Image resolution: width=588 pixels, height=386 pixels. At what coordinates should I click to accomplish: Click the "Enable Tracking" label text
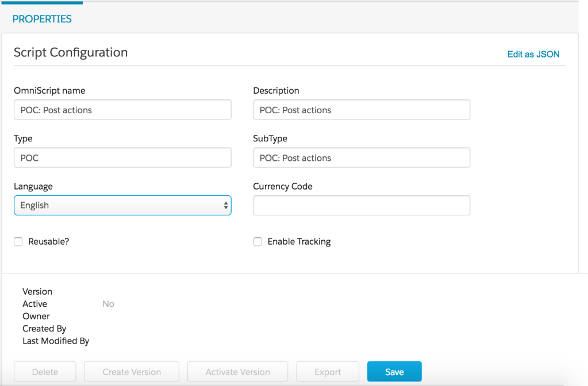click(x=299, y=242)
